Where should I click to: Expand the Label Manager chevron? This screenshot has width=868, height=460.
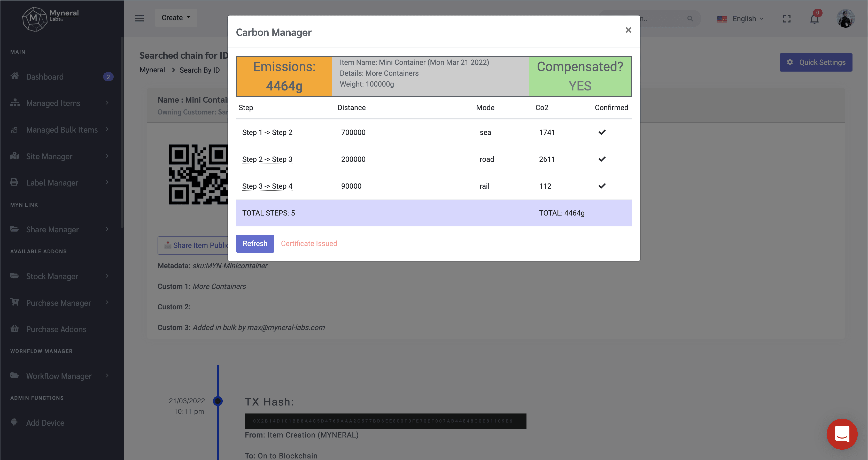[107, 182]
